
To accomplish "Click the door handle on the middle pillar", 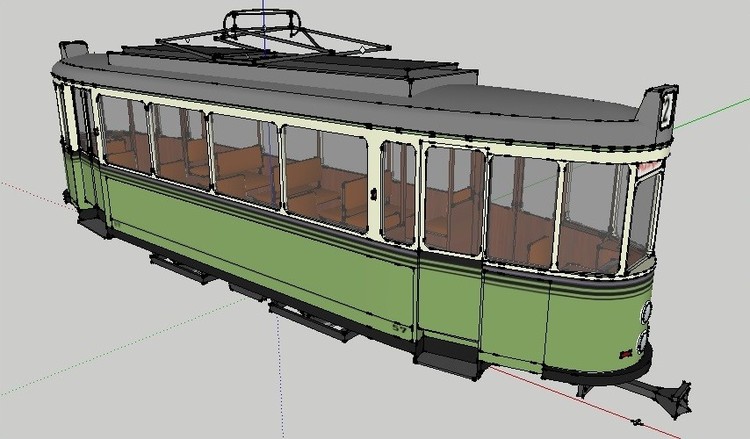I will tap(373, 194).
